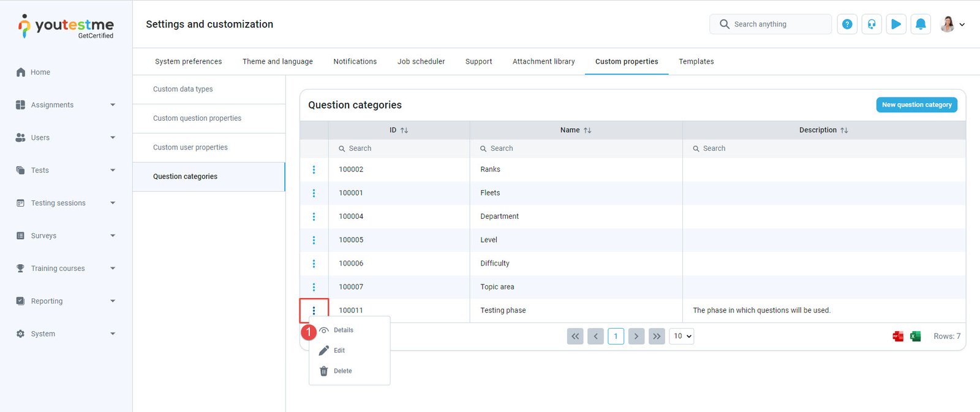Sort table by the ID column
The width and height of the screenshot is (980, 412).
399,130
